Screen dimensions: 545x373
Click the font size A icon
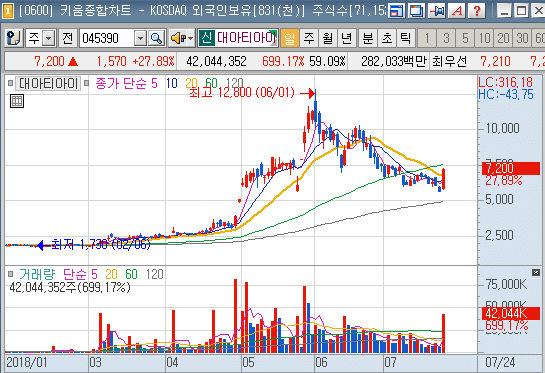(x=456, y=11)
